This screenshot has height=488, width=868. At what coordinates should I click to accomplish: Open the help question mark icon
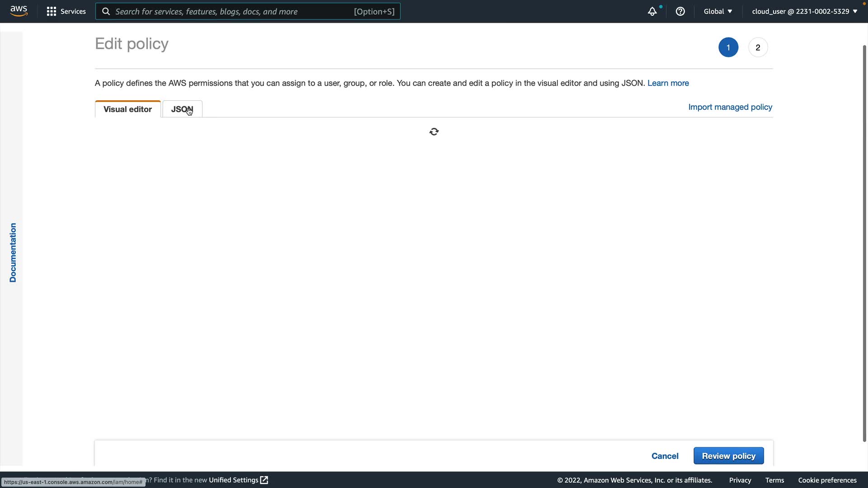(680, 11)
